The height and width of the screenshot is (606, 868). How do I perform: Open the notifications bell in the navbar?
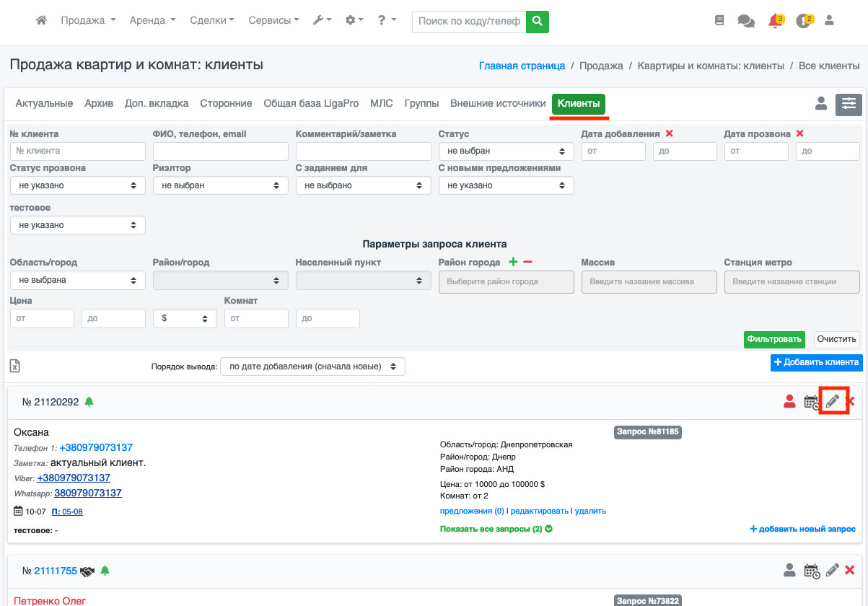click(x=776, y=21)
